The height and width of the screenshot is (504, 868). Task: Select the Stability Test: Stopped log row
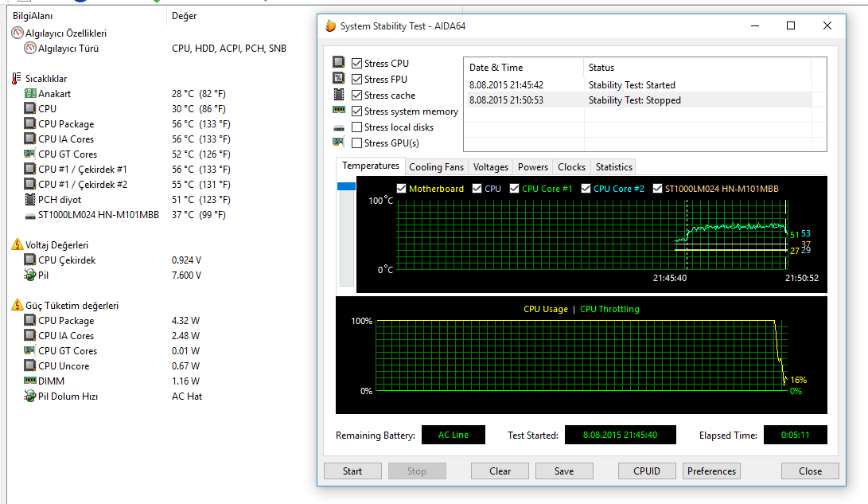(x=637, y=100)
